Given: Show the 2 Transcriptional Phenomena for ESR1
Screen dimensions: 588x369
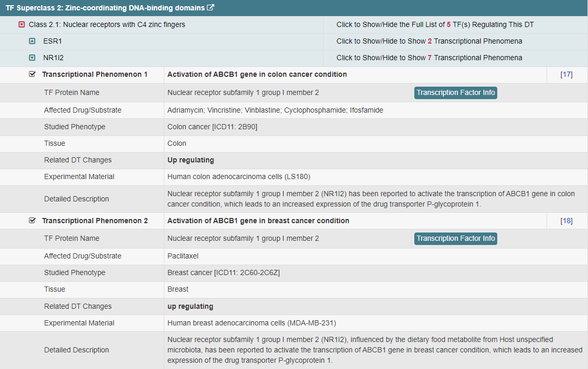Looking at the screenshot, I should coord(429,41).
